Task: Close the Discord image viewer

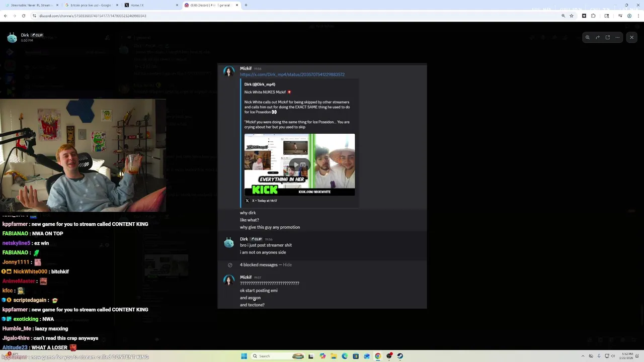Action: (x=632, y=37)
